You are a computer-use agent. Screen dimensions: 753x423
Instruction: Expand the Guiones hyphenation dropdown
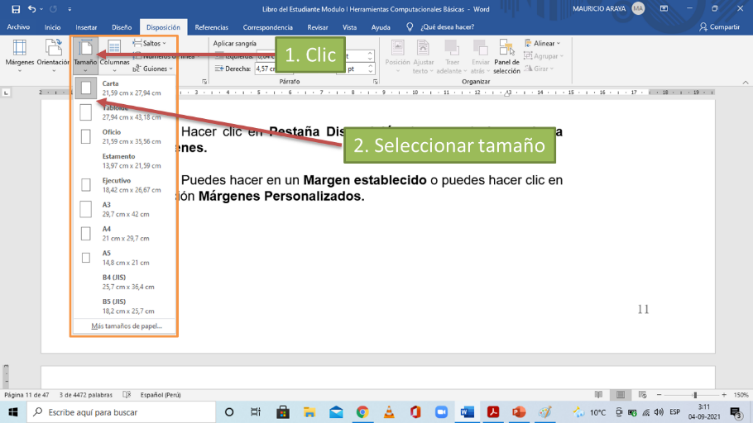(x=153, y=69)
